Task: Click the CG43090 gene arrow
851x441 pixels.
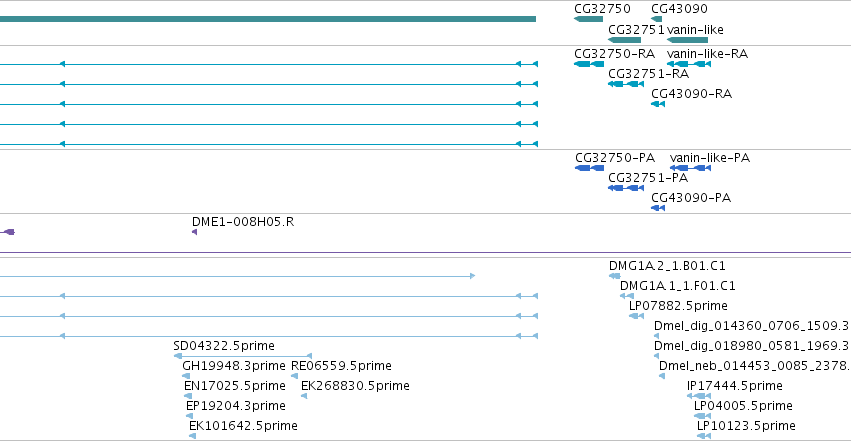Action: 656,19
